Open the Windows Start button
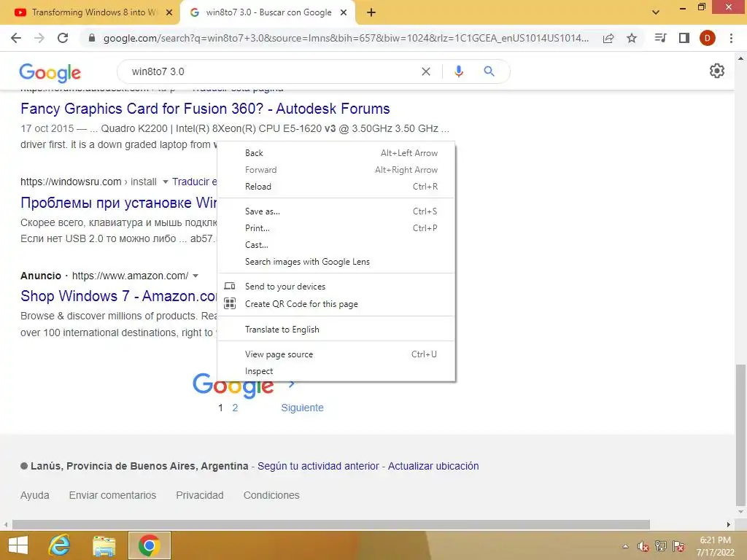 pyautogui.click(x=18, y=545)
